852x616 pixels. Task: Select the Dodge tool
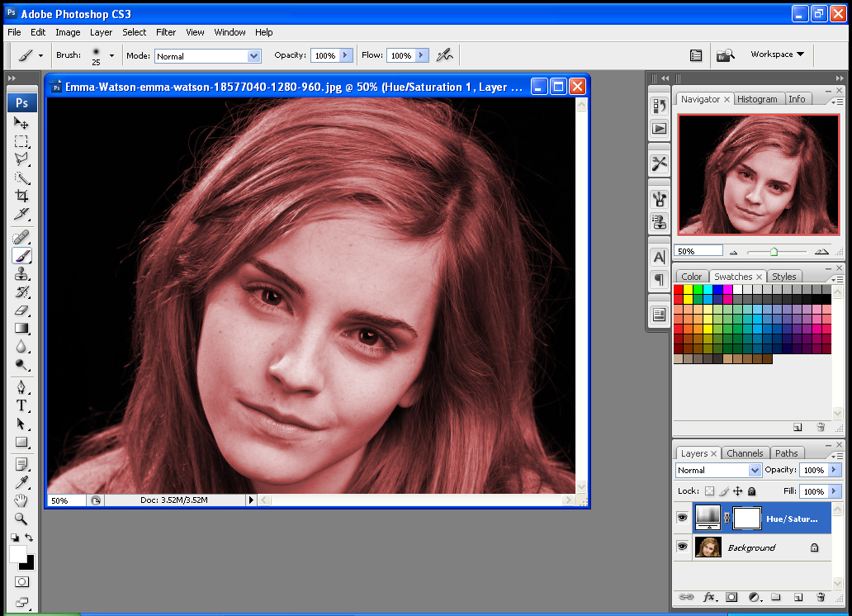pos(21,365)
